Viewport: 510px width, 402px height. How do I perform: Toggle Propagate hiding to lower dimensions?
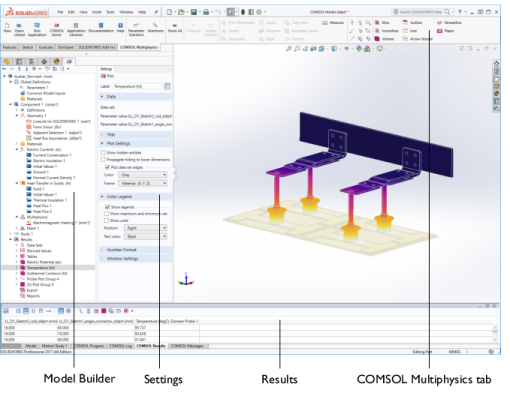103,160
